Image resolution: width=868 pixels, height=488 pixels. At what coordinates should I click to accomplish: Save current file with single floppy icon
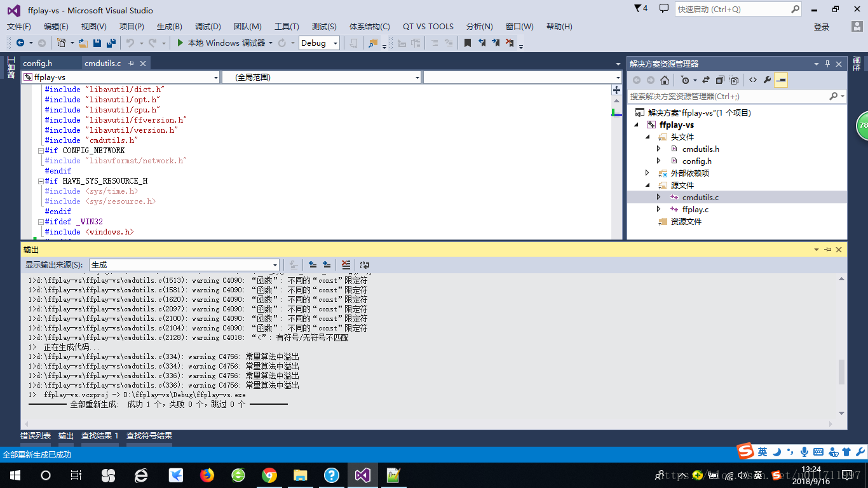(97, 43)
